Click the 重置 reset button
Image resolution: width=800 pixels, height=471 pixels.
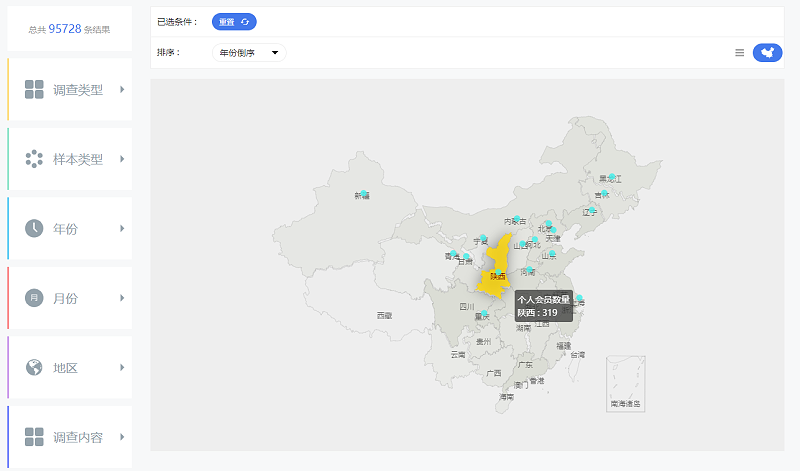coord(234,22)
